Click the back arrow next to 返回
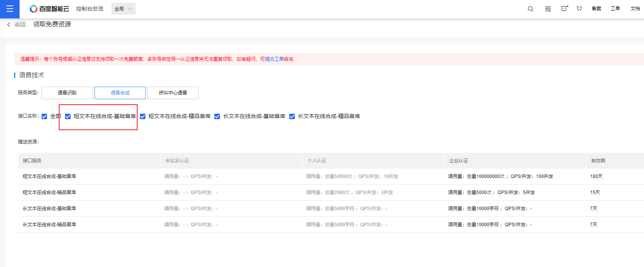The height and width of the screenshot is (267, 644). click(9, 24)
